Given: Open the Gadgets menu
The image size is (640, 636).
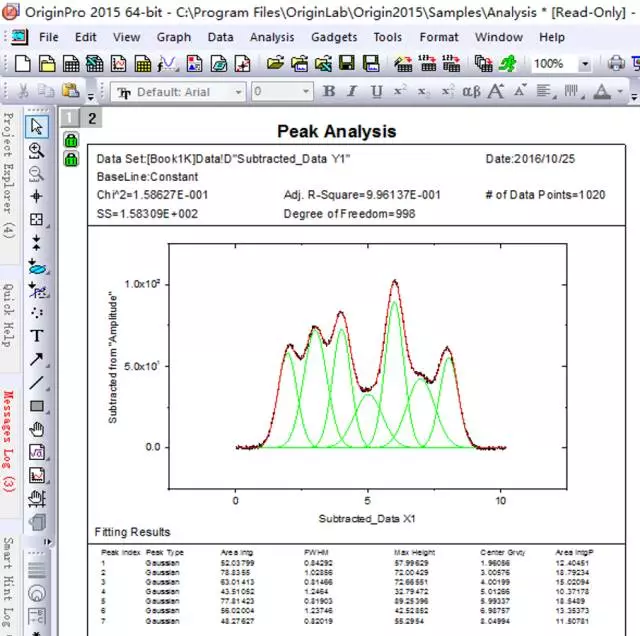Looking at the screenshot, I should point(334,37).
